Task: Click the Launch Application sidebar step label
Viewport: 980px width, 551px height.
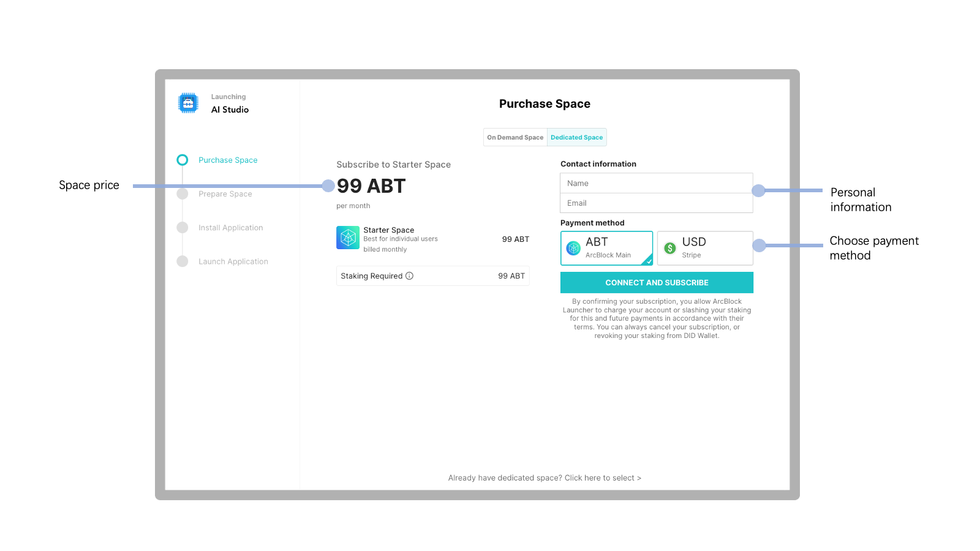Action: [x=233, y=261]
